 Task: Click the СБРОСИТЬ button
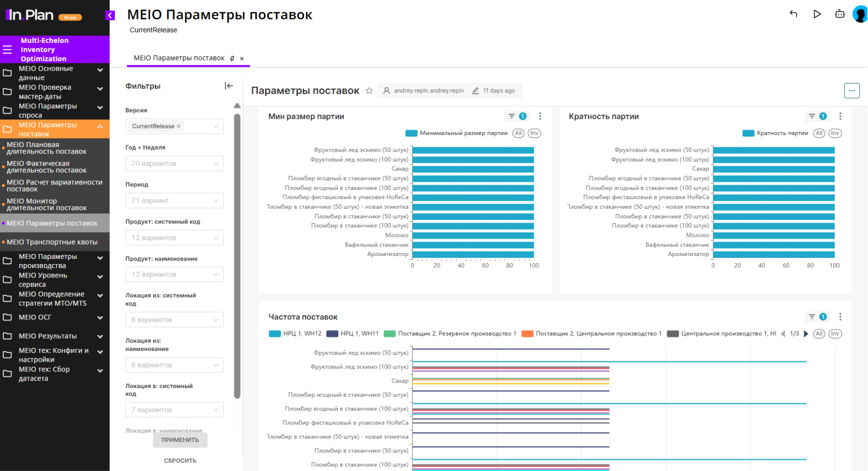[180, 461]
